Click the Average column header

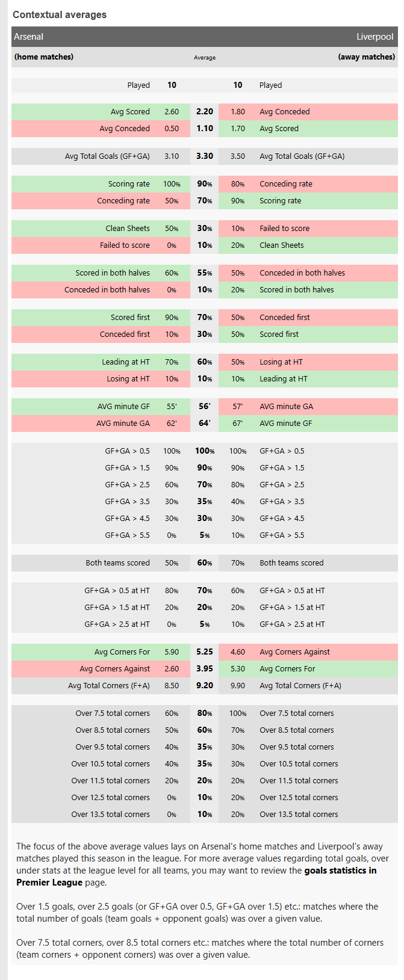(205, 58)
